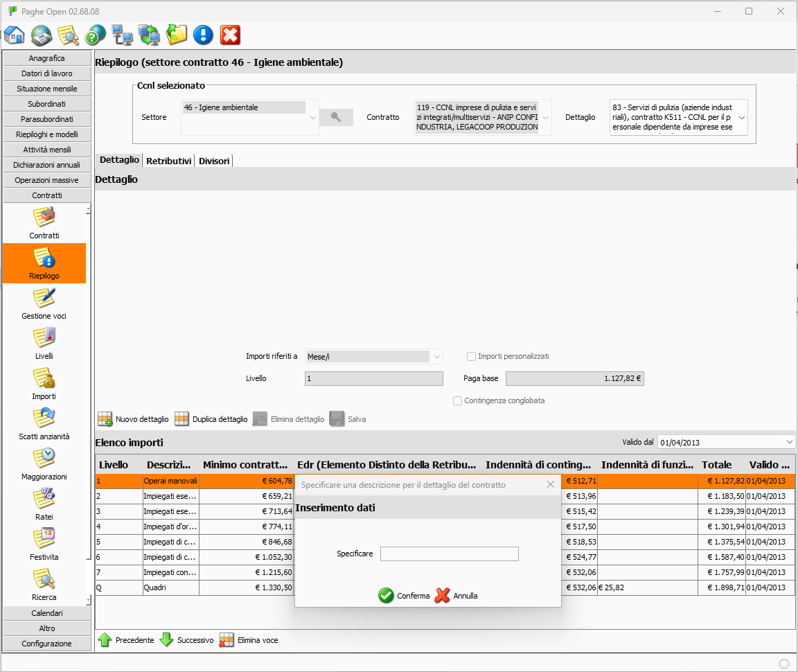Click the Specificare text input field
Viewport: 798px width, 672px height.
point(449,554)
